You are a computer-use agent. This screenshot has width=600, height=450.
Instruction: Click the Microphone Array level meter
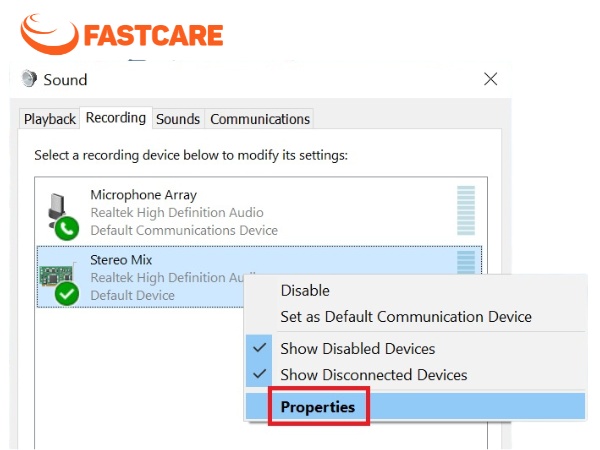(466, 210)
